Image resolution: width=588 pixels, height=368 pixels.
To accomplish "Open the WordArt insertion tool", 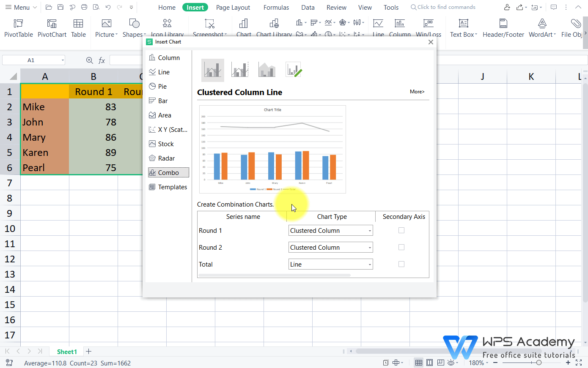I will click(541, 27).
